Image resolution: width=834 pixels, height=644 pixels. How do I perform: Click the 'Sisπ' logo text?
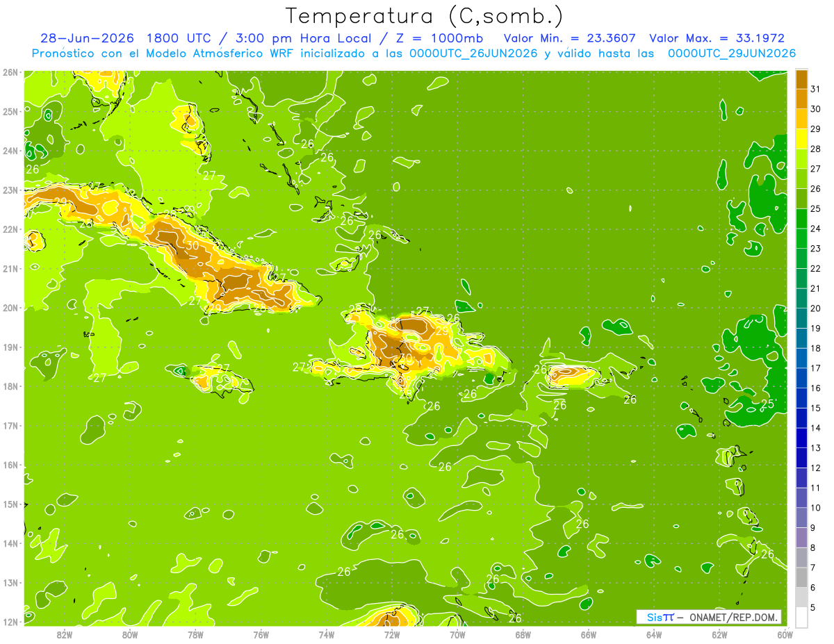(x=660, y=617)
